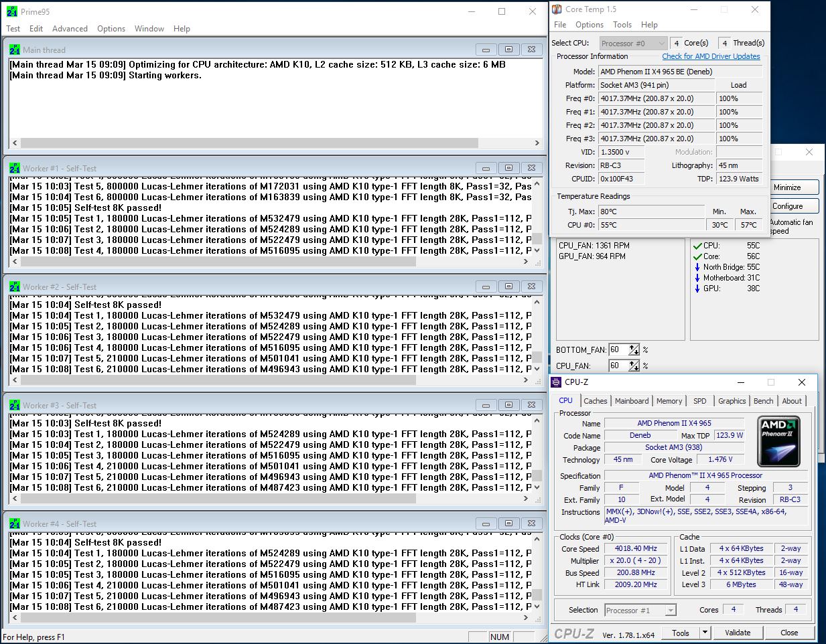The image size is (826, 644).
Task: Restore the Worker #2 child window
Action: pyautogui.click(x=508, y=287)
